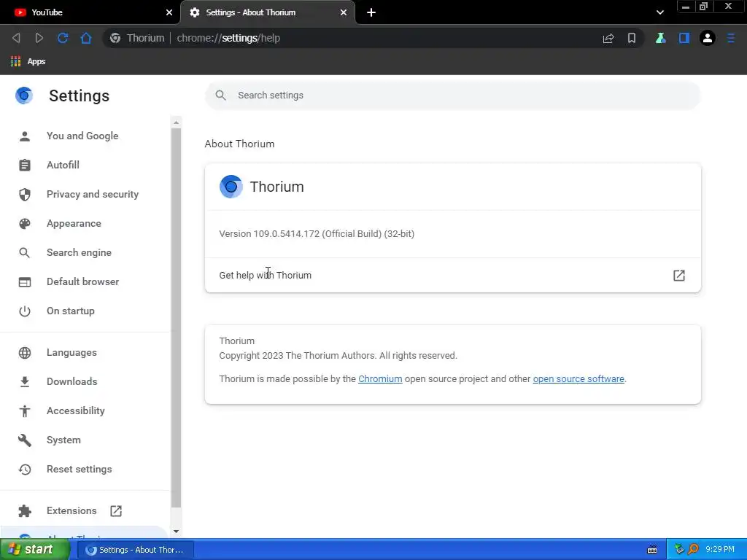
Task: Go to On startup settings
Action: click(x=71, y=311)
